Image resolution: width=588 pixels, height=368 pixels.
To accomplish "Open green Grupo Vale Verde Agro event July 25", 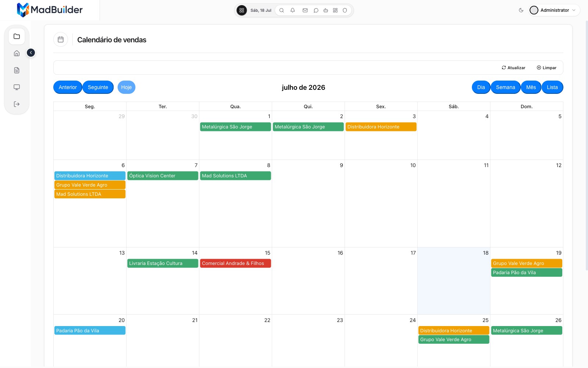I will 453,339.
